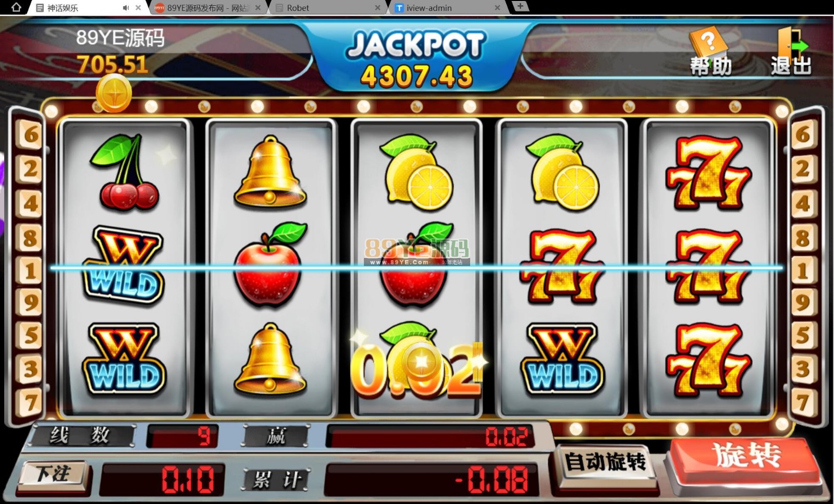Image resolution: width=834 pixels, height=504 pixels.
Task: Open a new browser tab
Action: 520,6
